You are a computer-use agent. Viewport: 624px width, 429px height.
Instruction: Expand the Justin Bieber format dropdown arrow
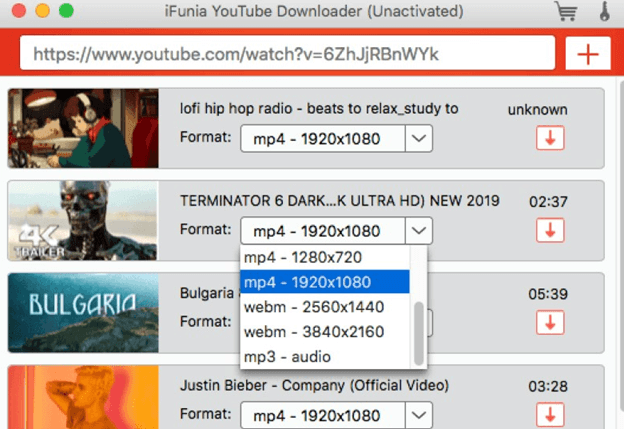coord(419,415)
